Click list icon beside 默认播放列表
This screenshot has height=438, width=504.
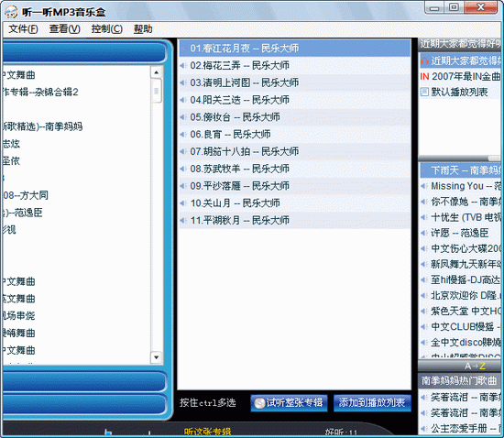click(x=424, y=92)
